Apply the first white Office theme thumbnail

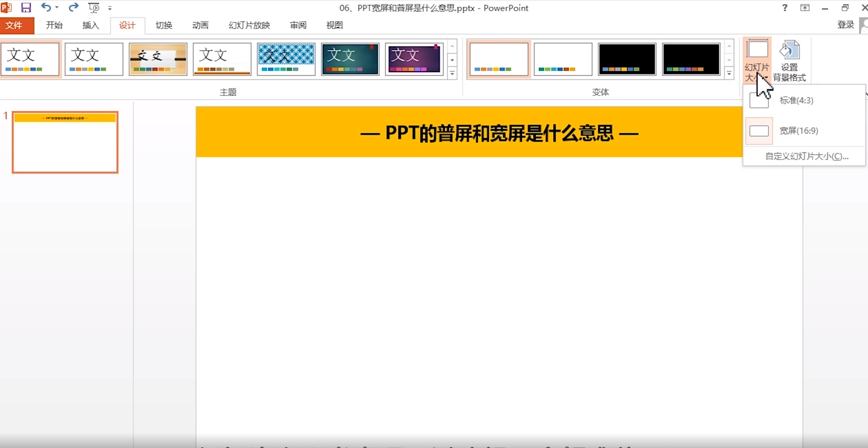[x=30, y=59]
